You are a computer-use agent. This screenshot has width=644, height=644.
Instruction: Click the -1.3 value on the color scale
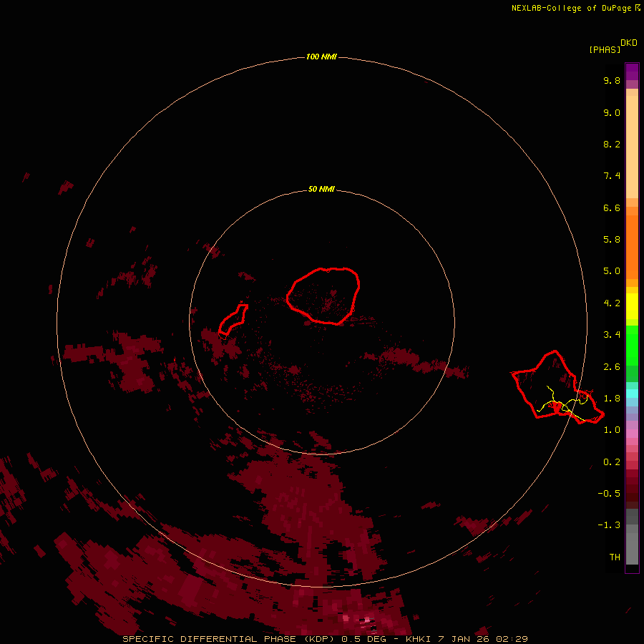coord(609,525)
